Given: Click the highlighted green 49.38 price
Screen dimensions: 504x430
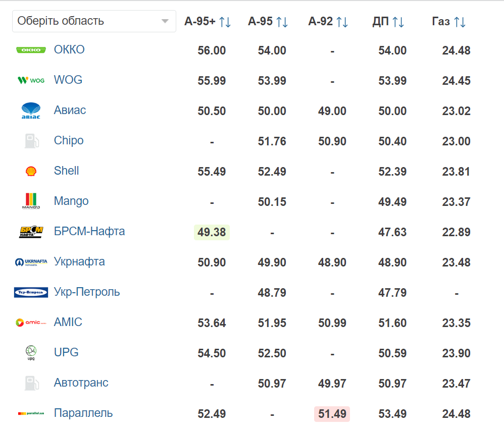Looking at the screenshot, I should point(212,232).
